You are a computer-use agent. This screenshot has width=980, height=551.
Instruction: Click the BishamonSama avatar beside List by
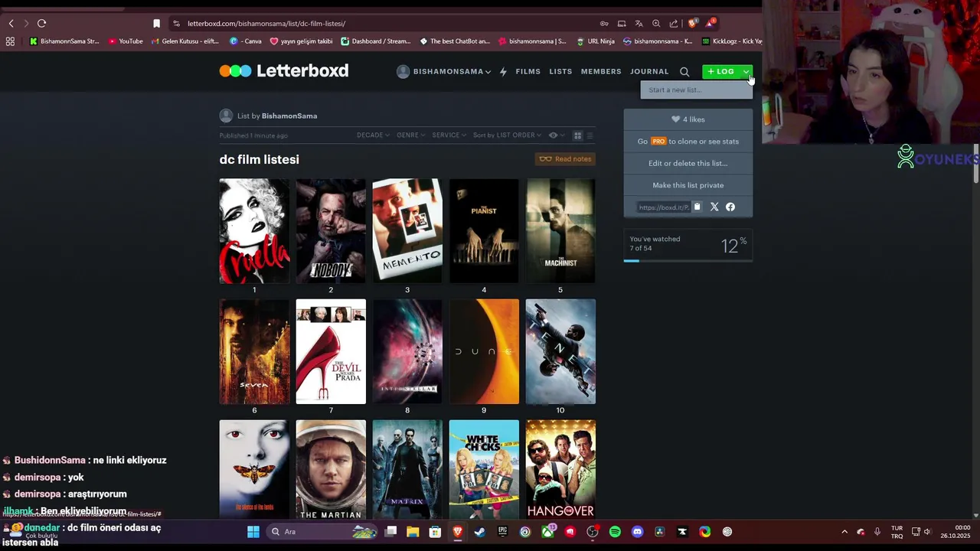226,116
